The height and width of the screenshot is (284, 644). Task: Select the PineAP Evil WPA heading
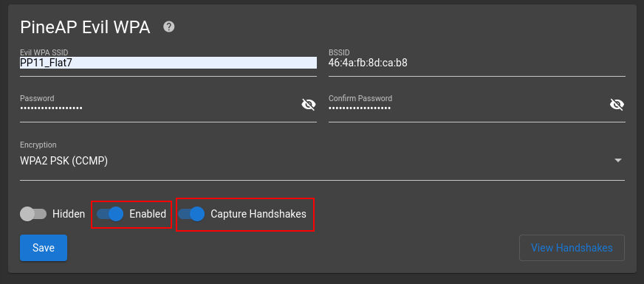[x=85, y=27]
